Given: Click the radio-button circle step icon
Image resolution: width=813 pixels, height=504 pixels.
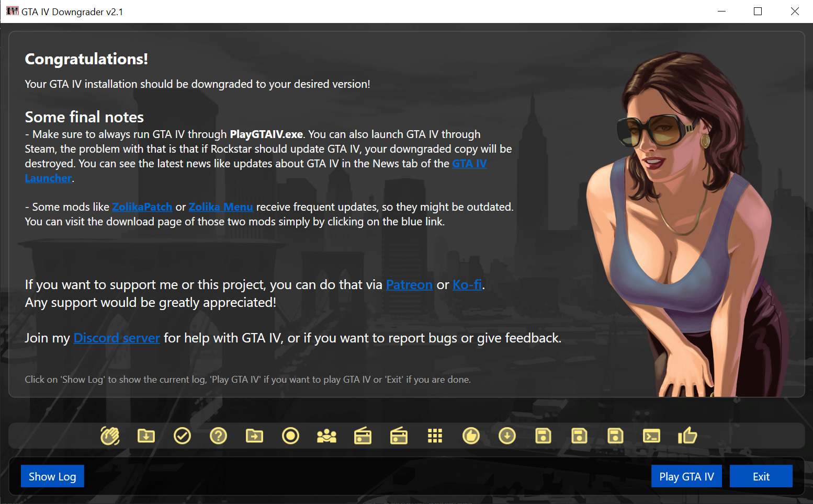Looking at the screenshot, I should click(290, 436).
